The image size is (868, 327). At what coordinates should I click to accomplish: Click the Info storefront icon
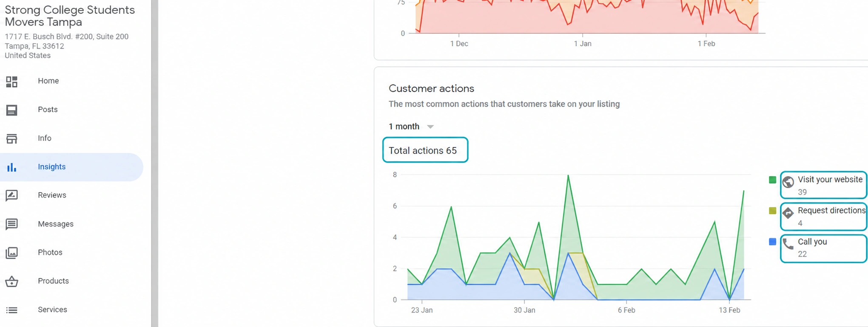coord(12,138)
